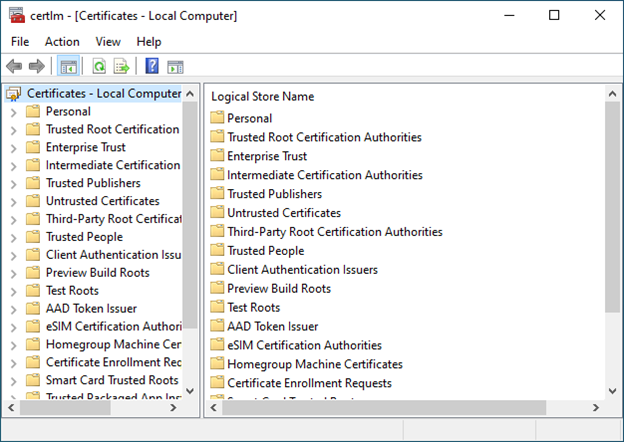Screen dimensions: 624x442
Task: Expand Trusted People node in tree
Action: [x=13, y=237]
